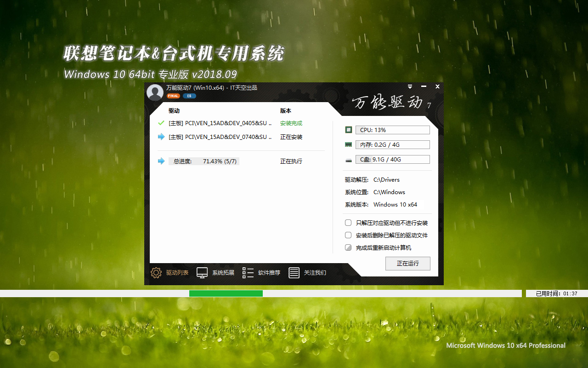
Task: Close the 万能驱动 window
Action: point(437,86)
